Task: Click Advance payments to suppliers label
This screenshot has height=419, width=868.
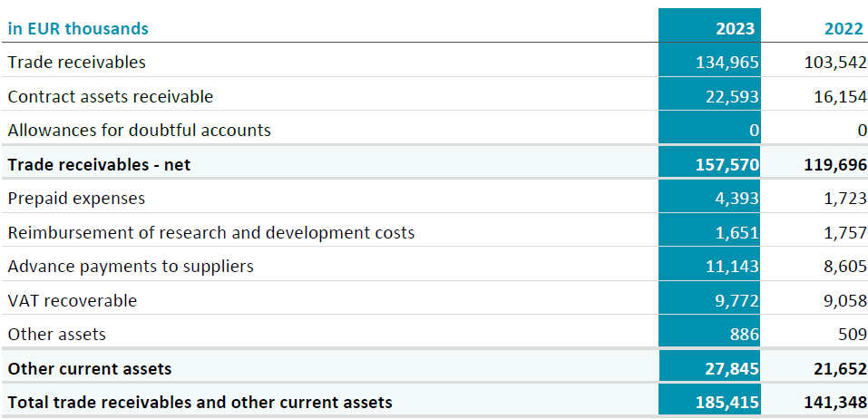Action: [131, 267]
